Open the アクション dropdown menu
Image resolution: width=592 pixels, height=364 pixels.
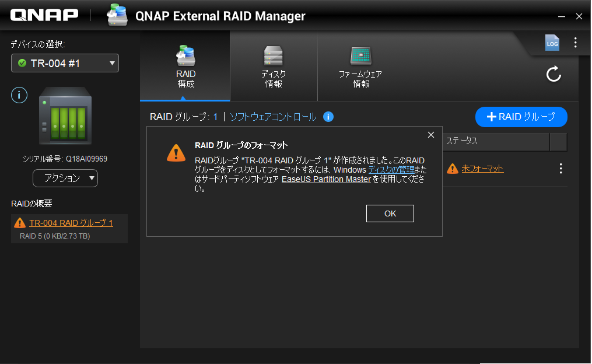65,178
